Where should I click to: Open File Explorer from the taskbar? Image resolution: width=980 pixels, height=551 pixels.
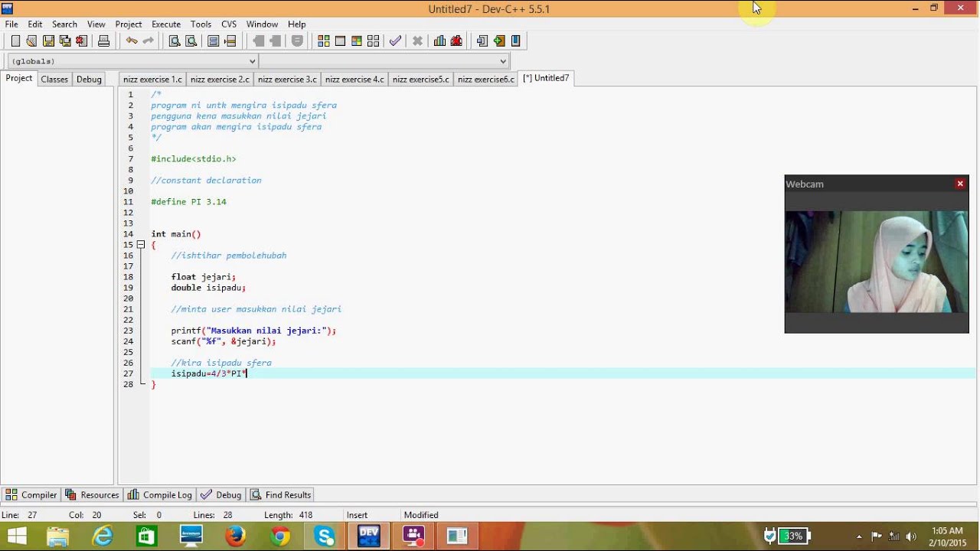[x=58, y=536]
